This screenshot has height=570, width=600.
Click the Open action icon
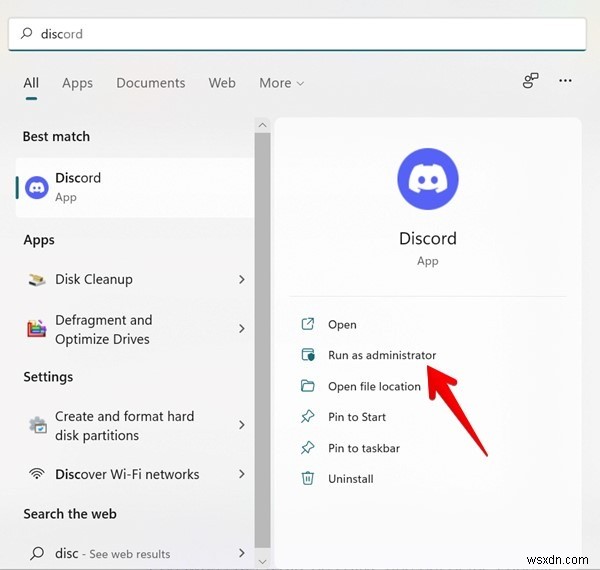click(308, 324)
